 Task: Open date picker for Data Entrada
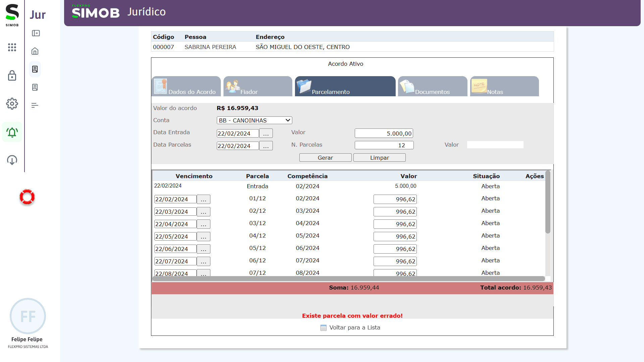266,134
